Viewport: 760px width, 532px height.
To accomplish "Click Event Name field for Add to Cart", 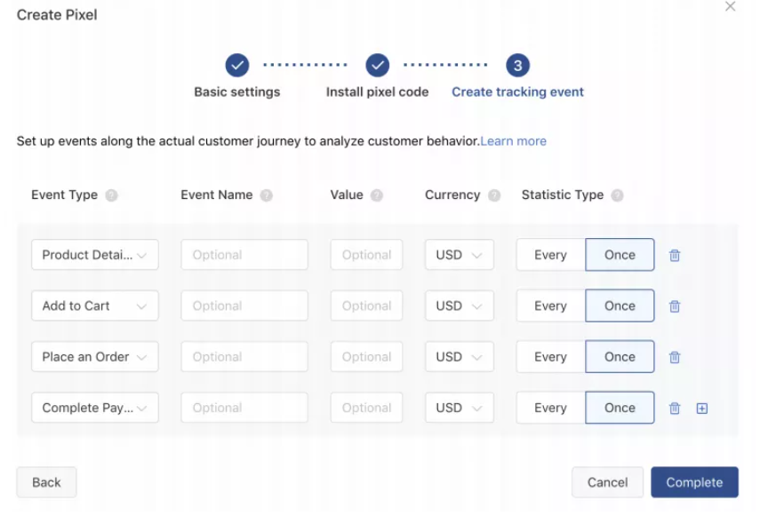I will click(x=244, y=306).
